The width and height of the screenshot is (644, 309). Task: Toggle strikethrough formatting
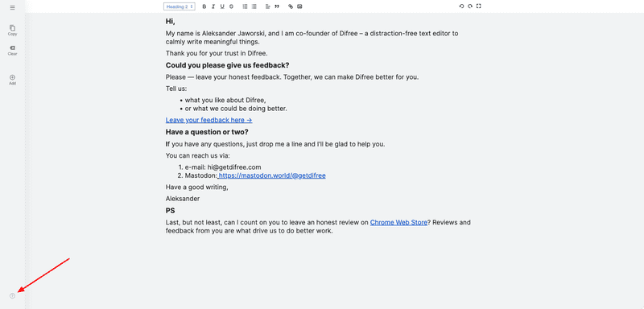[x=231, y=6]
